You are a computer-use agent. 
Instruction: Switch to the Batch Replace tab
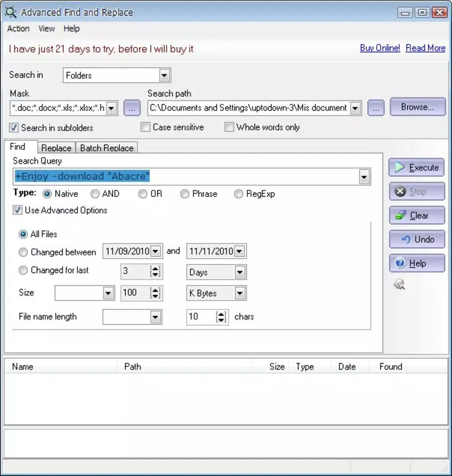click(x=107, y=148)
